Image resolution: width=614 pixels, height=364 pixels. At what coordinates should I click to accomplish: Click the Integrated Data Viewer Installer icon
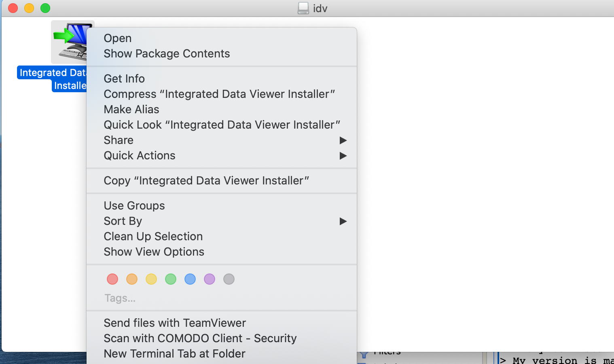coord(70,42)
